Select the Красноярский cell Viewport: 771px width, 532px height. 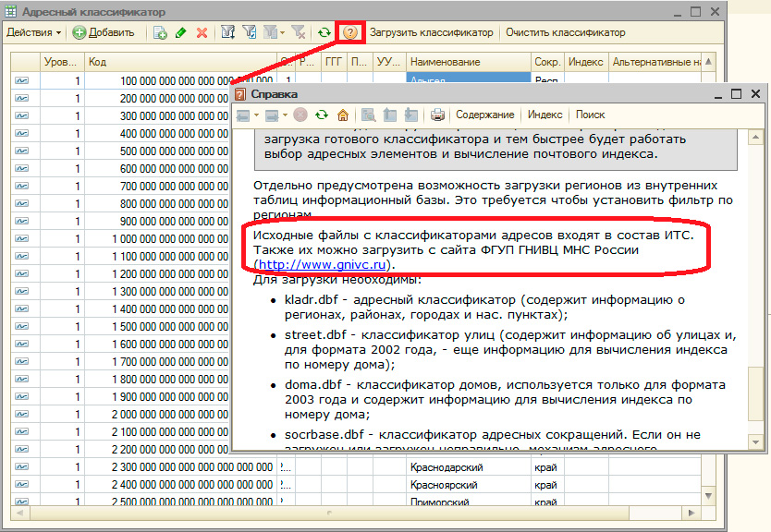(468, 485)
